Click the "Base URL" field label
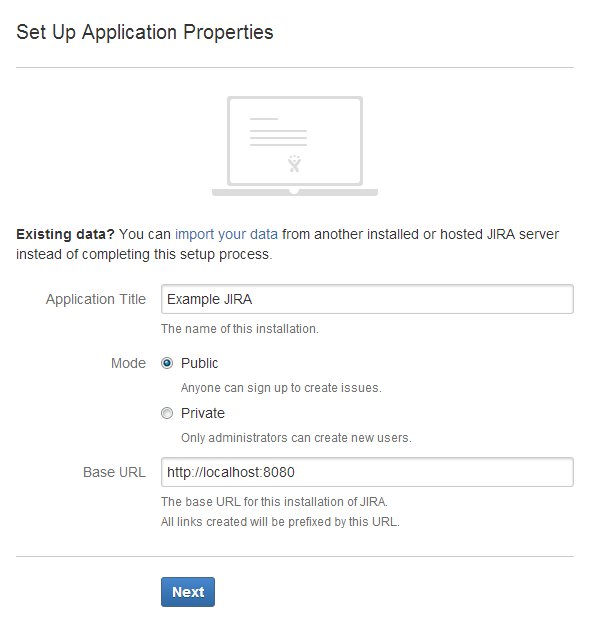591x626 pixels. pos(114,472)
